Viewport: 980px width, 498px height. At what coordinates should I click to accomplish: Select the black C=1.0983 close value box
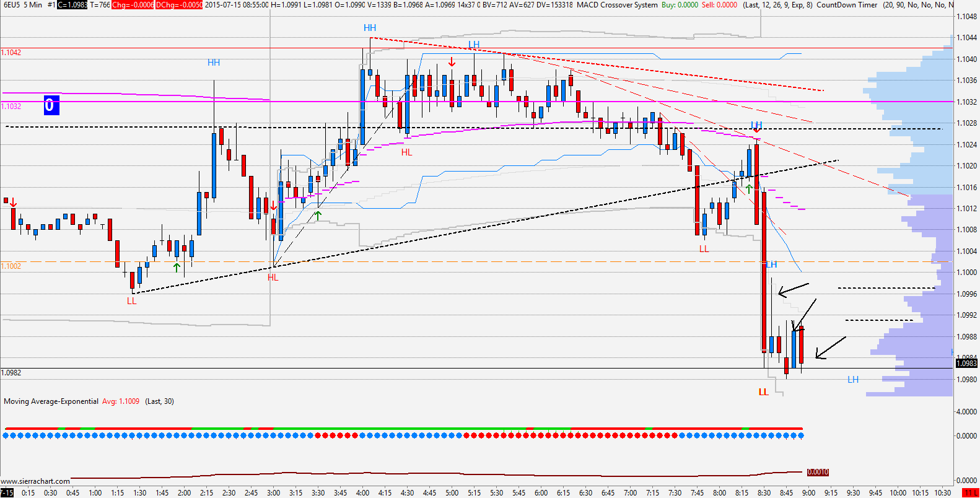[72, 5]
